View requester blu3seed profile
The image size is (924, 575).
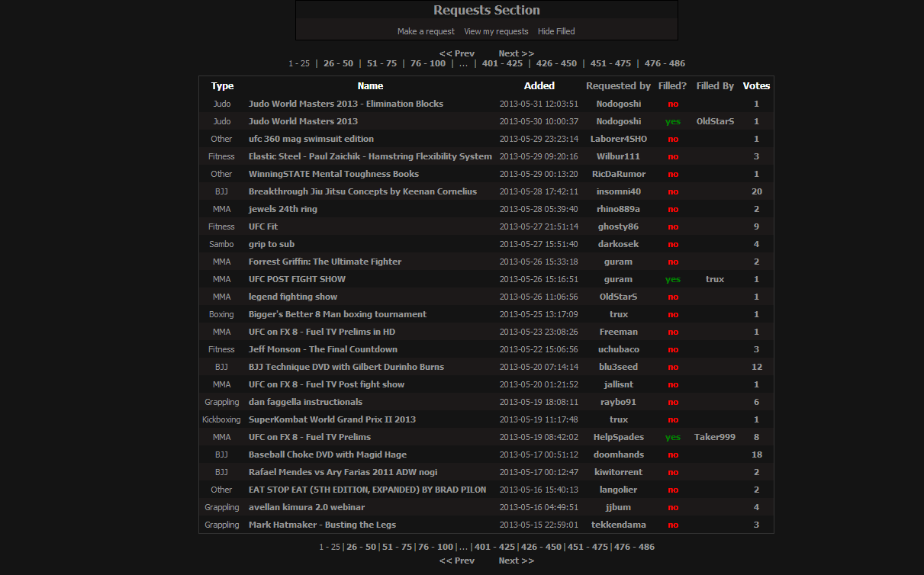click(618, 367)
